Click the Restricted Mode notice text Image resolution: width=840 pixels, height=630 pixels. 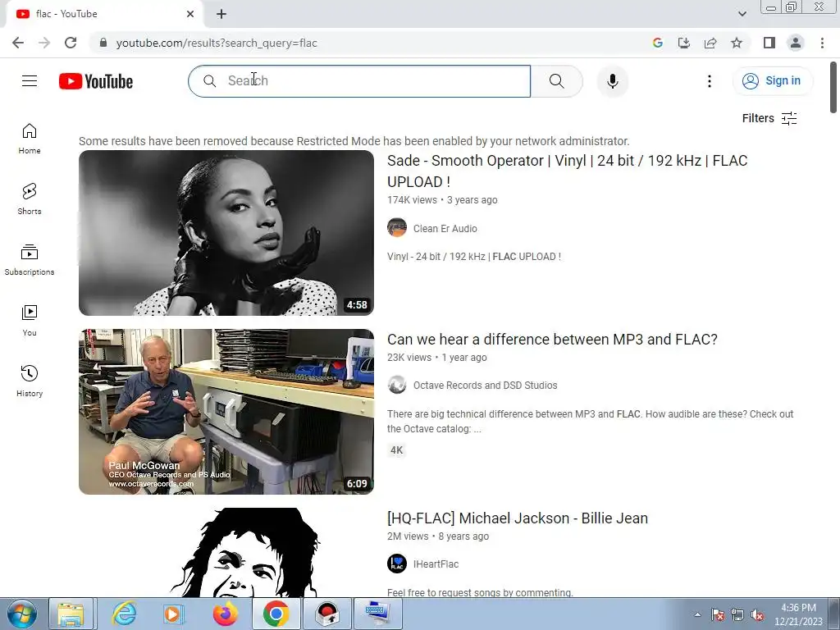[354, 141]
